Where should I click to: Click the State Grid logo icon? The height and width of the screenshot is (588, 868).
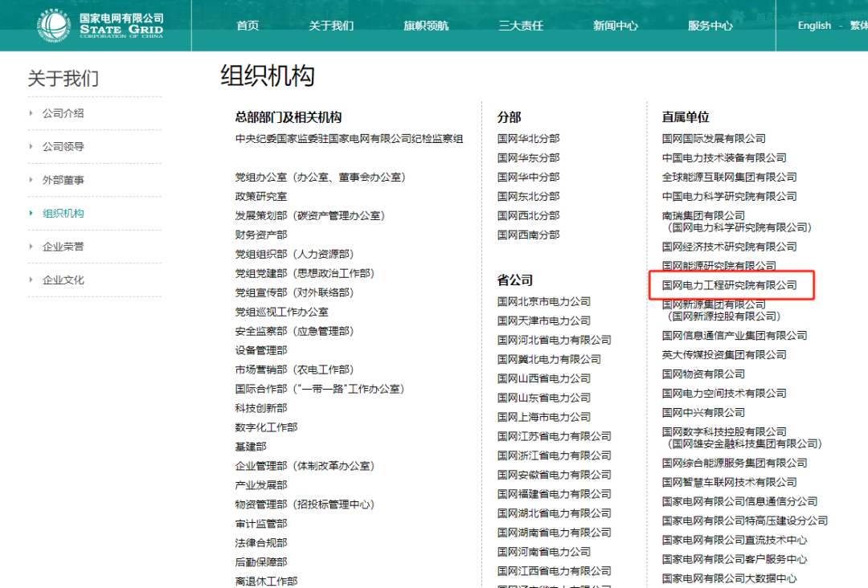(54, 25)
